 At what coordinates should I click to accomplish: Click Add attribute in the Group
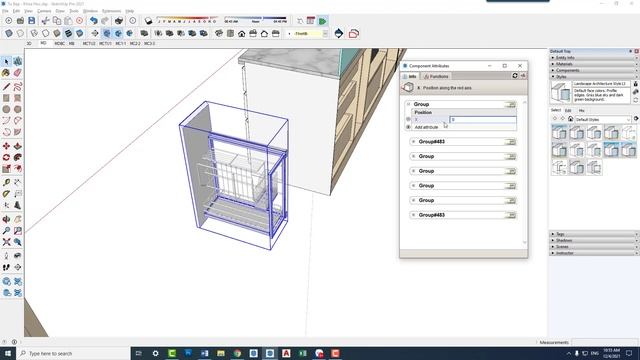(426, 127)
